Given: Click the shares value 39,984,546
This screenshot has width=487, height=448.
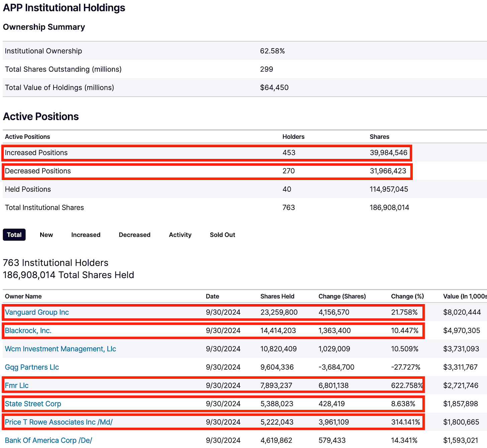Looking at the screenshot, I should 389,153.
